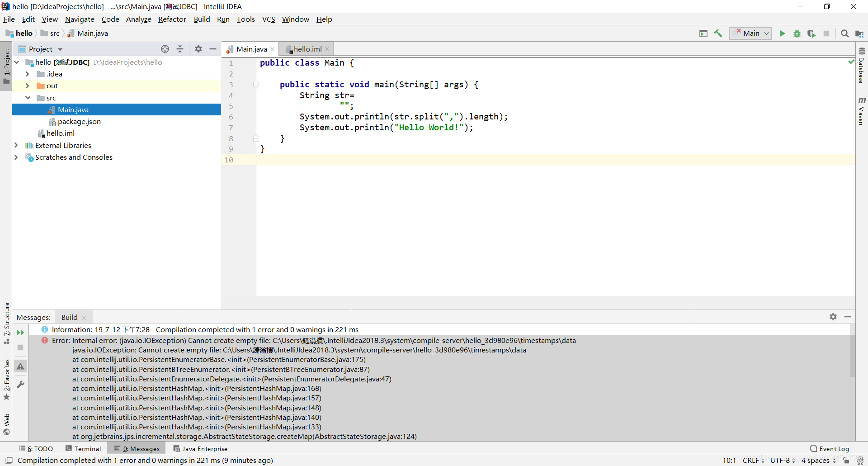The width and height of the screenshot is (868, 466).
Task: Hide the Project tool window
Action: point(213,49)
